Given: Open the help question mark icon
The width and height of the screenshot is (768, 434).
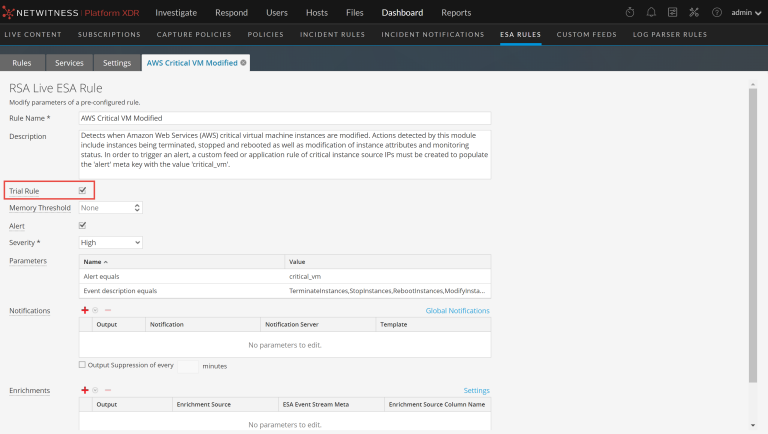Looking at the screenshot, I should 716,13.
